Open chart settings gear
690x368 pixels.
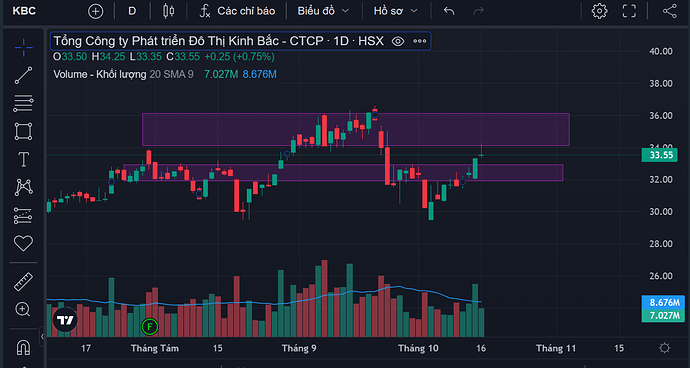[599, 11]
